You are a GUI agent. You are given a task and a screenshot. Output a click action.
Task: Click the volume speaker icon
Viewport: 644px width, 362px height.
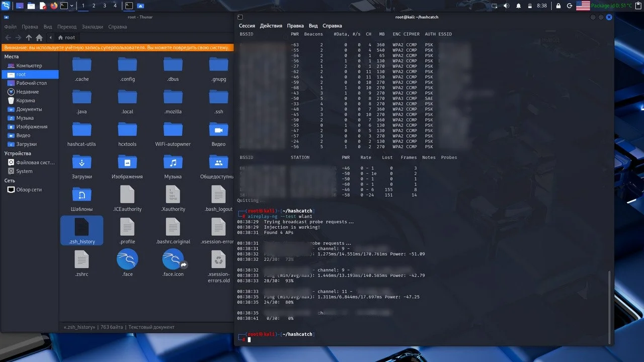[x=506, y=6]
